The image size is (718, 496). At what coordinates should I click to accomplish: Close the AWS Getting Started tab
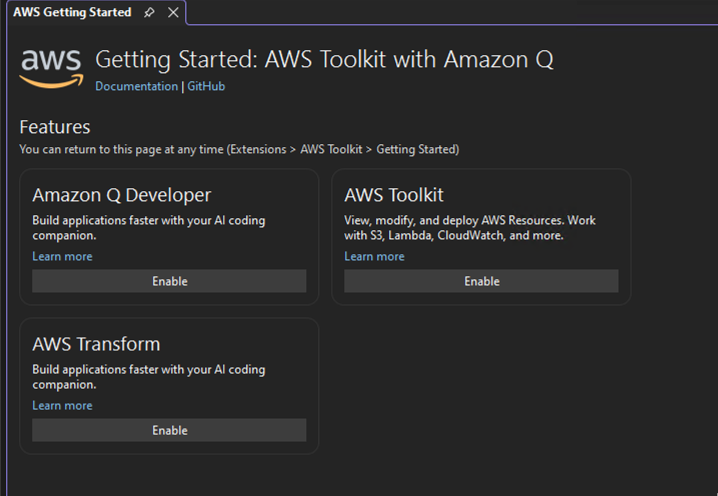[x=173, y=13]
